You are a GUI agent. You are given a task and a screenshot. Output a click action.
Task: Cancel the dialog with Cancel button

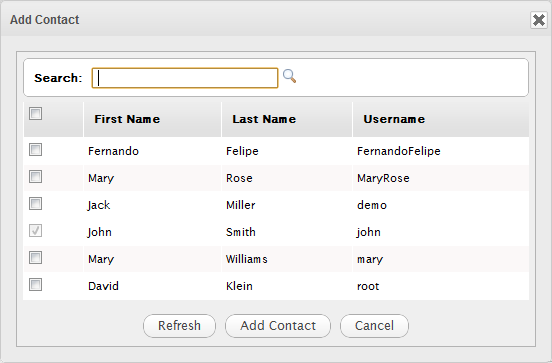click(x=374, y=326)
